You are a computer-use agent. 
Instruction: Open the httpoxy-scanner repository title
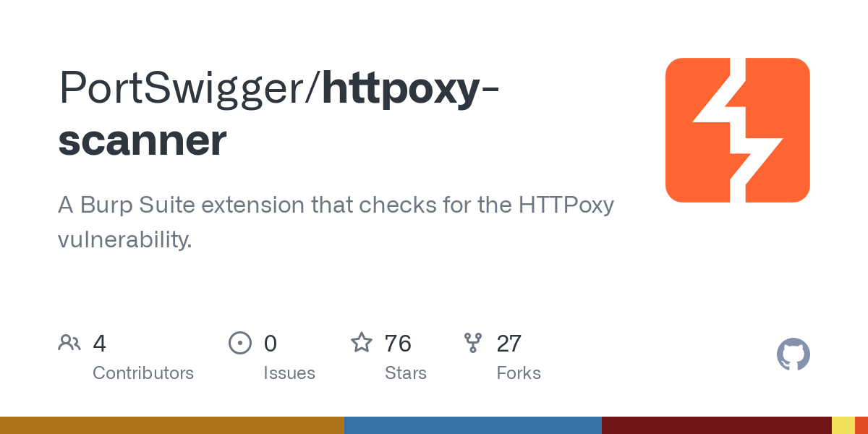pyautogui.click(x=278, y=114)
